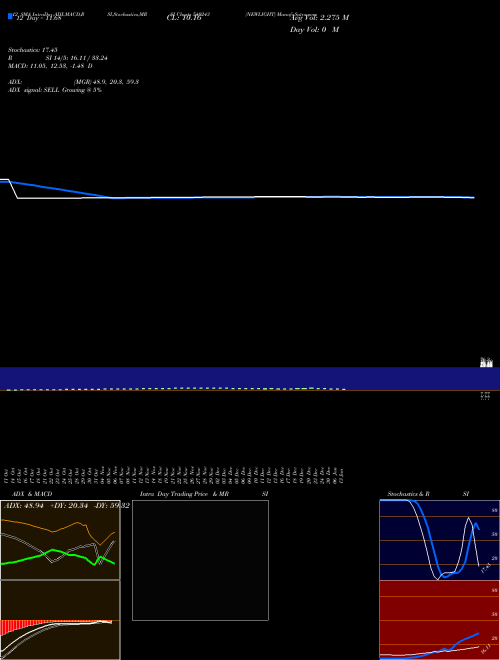Click the 'Stochastics: 17.43' reading
Screen dimensions: 500x660
pos(32,50)
